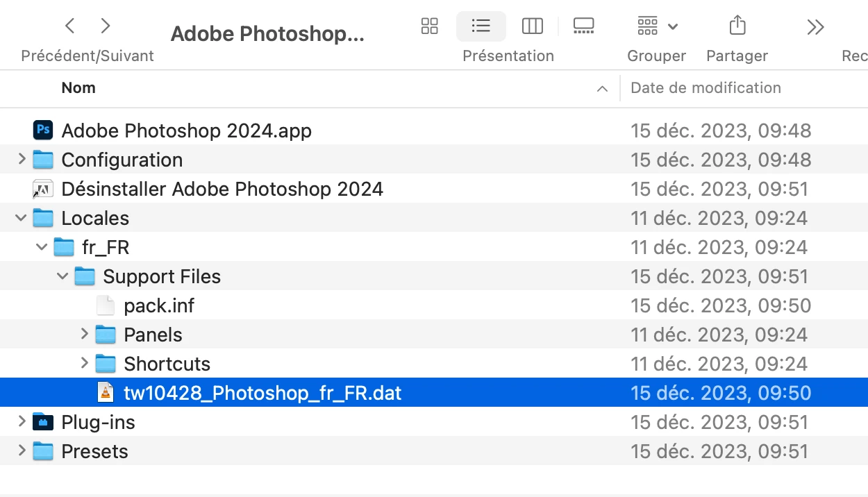Collapse the Locales folder

[22, 218]
